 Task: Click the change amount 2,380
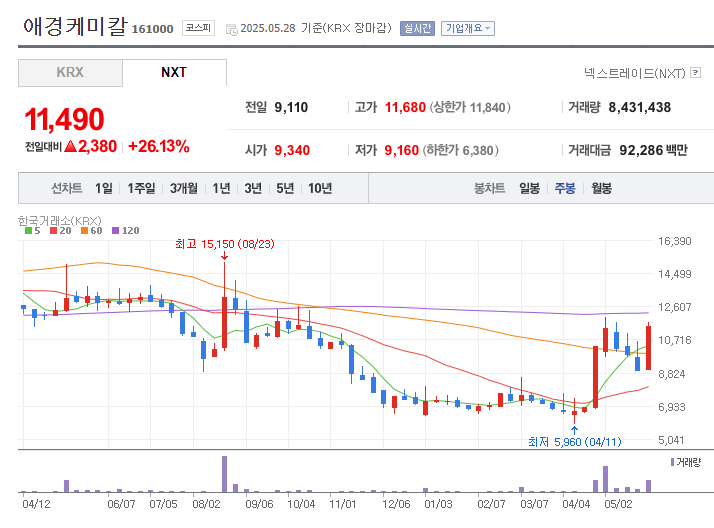(x=97, y=147)
